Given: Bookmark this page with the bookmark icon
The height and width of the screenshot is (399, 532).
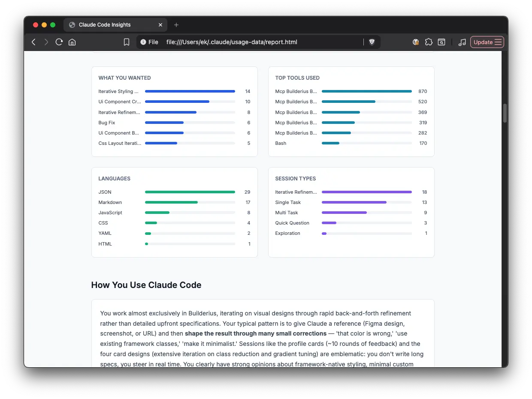Looking at the screenshot, I should [x=127, y=42].
